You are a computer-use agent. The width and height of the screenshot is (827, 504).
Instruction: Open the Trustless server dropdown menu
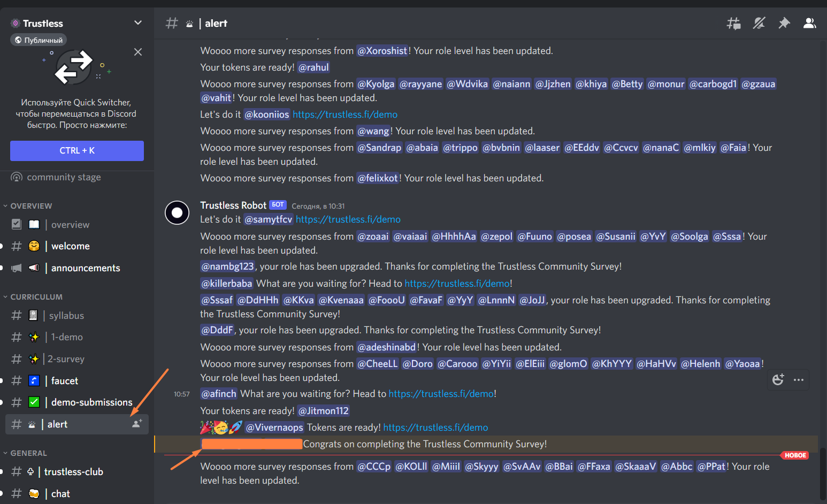tap(137, 23)
